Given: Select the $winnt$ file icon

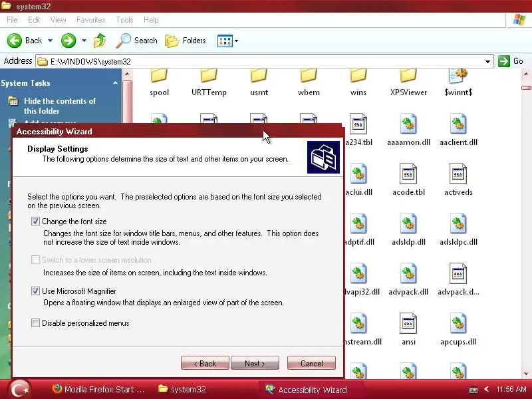Looking at the screenshot, I should coord(458,76).
